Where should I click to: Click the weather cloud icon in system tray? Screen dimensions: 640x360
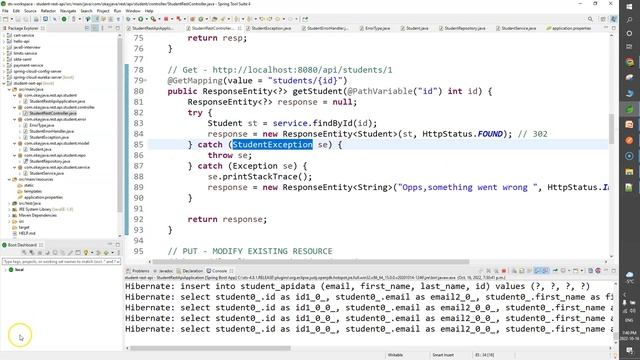pos(629,274)
